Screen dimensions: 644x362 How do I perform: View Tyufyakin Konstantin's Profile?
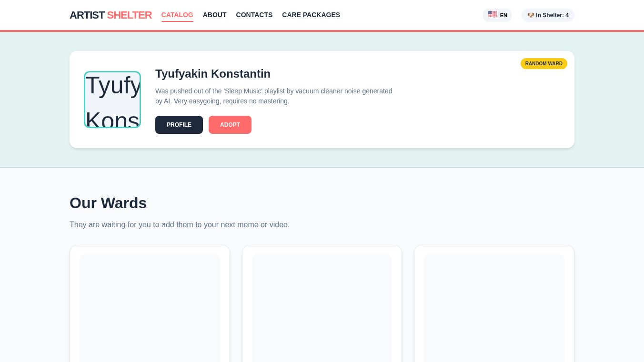tap(179, 125)
